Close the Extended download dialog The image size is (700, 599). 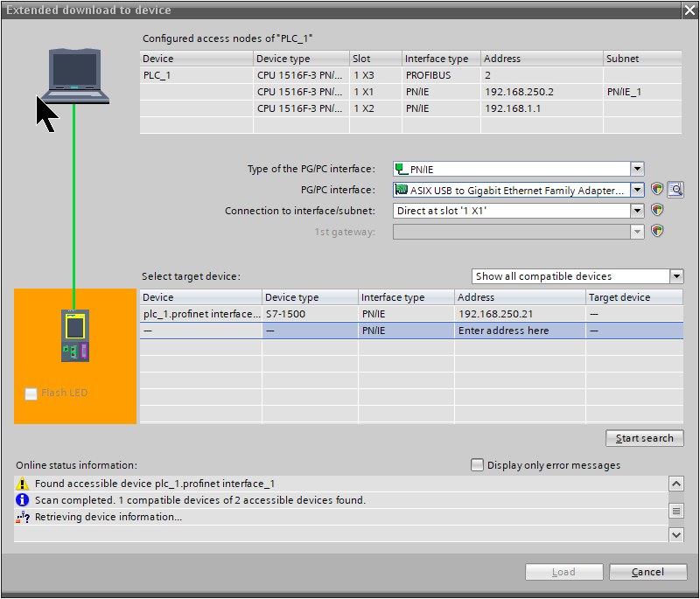(689, 10)
